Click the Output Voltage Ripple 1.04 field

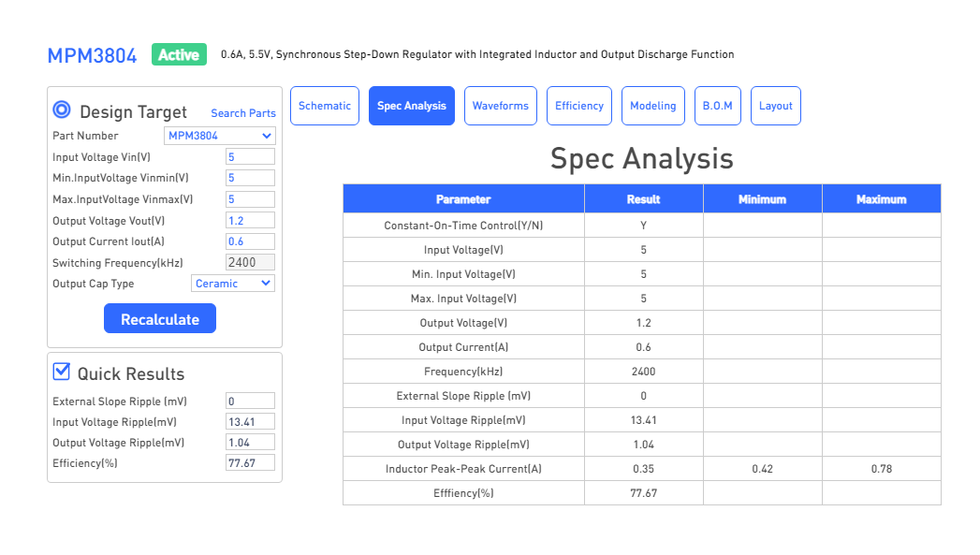(250, 443)
